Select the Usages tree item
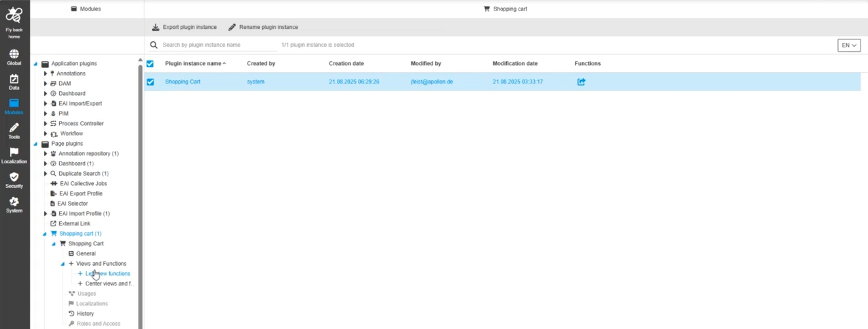 (87, 294)
